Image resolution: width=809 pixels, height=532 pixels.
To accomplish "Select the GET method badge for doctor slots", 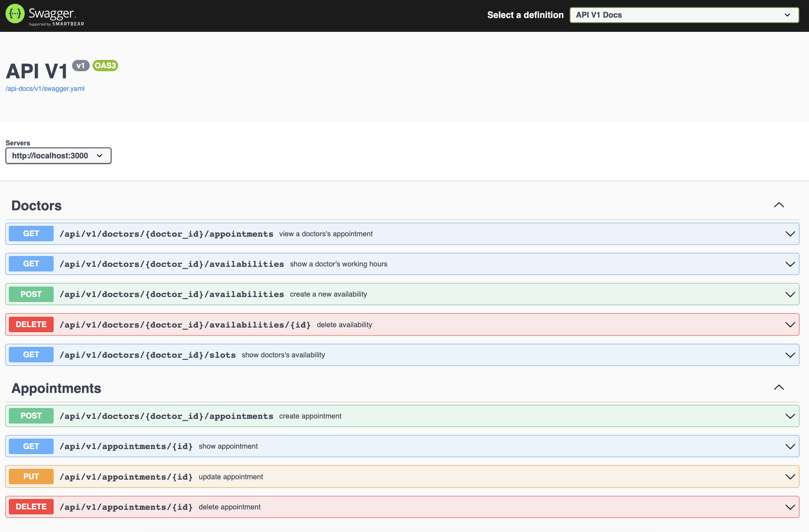I will click(x=31, y=354).
